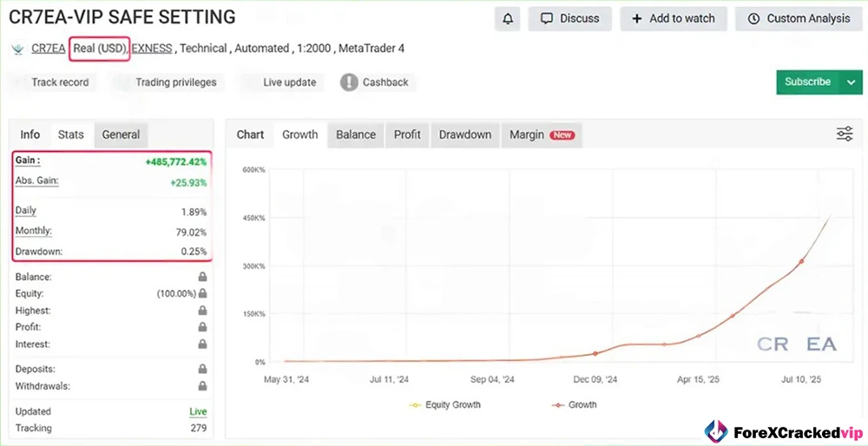The height and width of the screenshot is (446, 868).
Task: Click the 0.25% drawdown value
Action: click(x=194, y=252)
